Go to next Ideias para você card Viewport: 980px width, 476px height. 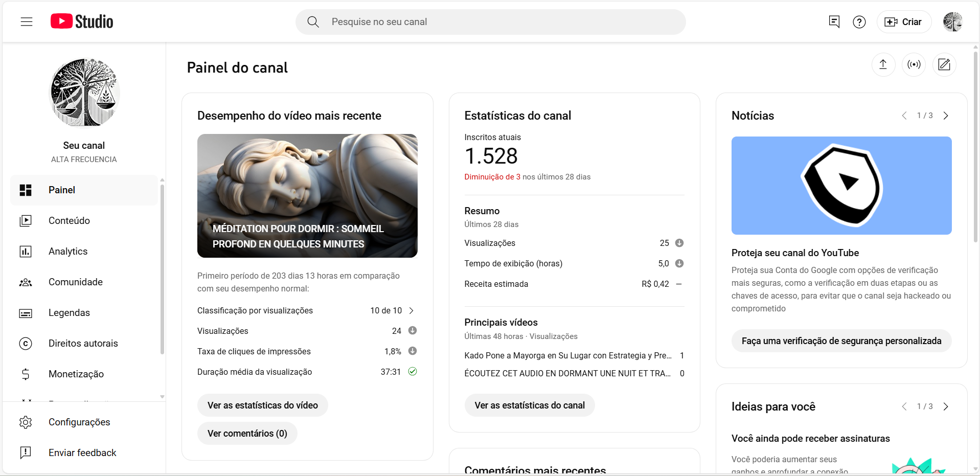[x=946, y=406]
